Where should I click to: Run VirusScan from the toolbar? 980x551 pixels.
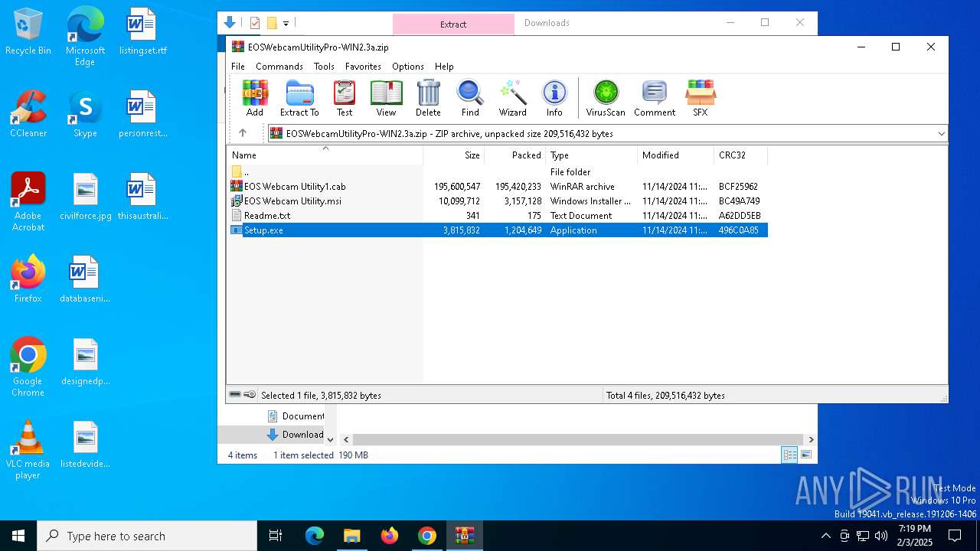pos(606,98)
